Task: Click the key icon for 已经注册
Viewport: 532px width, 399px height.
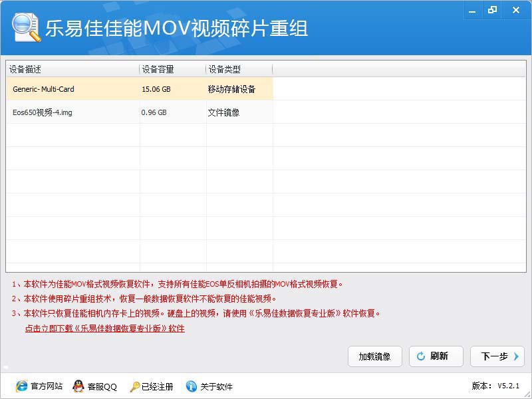Action: (135, 386)
